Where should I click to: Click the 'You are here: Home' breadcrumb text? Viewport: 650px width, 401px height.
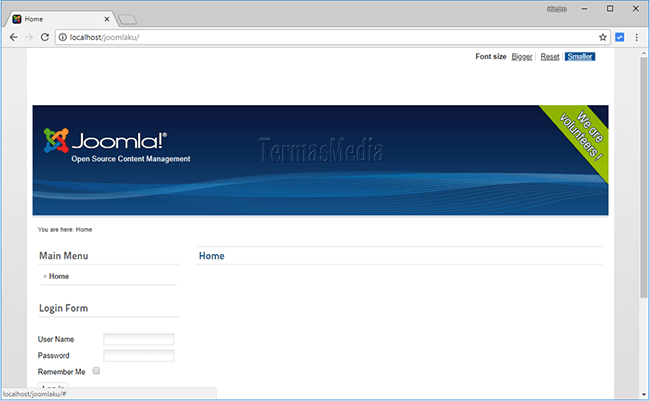tap(65, 229)
